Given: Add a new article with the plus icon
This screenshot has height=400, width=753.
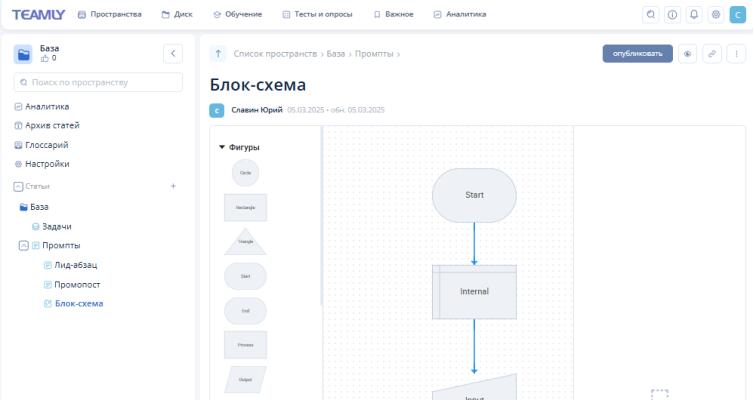Looking at the screenshot, I should (173, 186).
